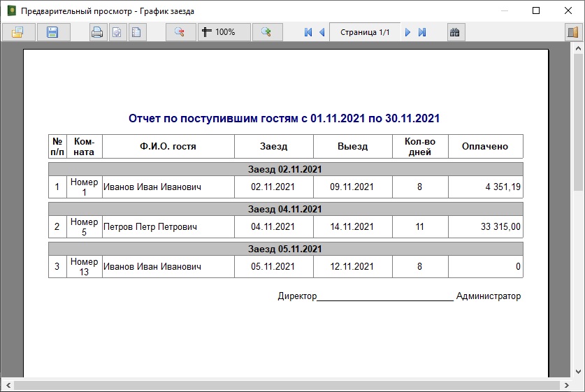Jump to the last page
Viewport: 585px width, 392px height.
click(422, 32)
